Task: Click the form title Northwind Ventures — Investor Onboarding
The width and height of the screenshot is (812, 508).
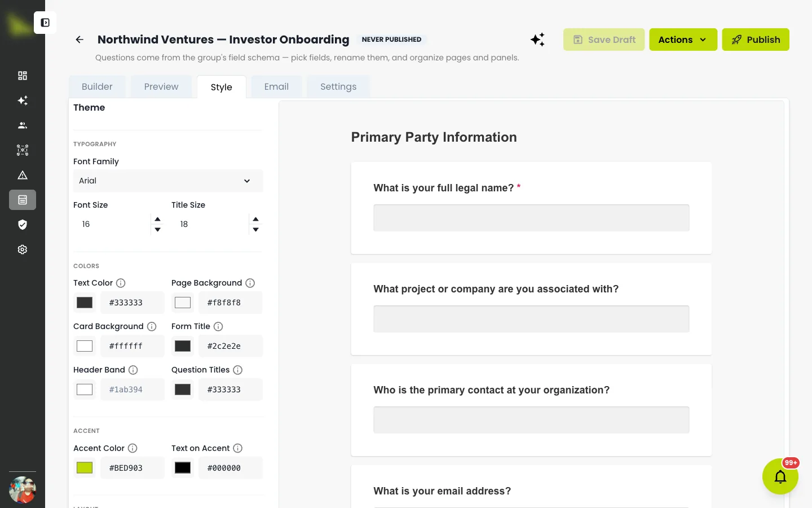Action: coord(223,40)
